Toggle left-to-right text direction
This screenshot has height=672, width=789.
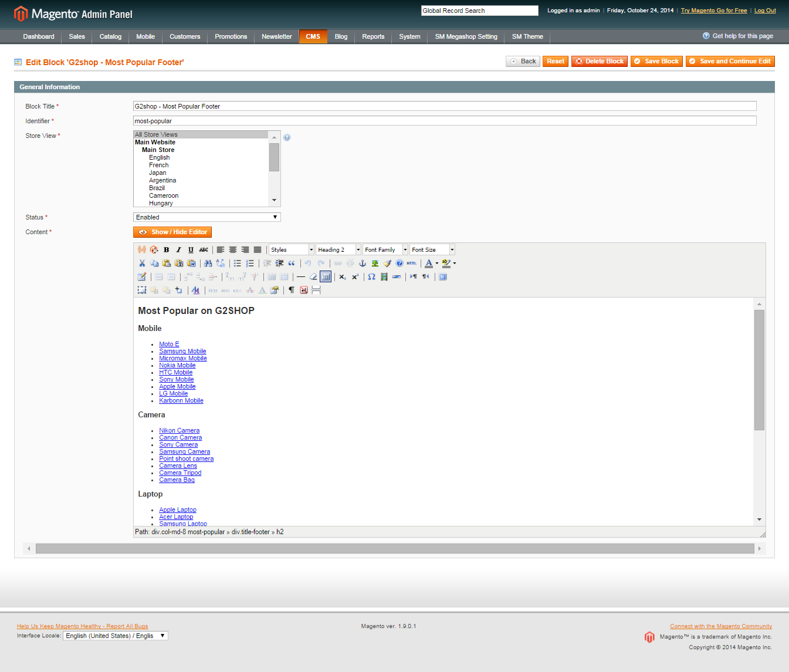tap(413, 276)
